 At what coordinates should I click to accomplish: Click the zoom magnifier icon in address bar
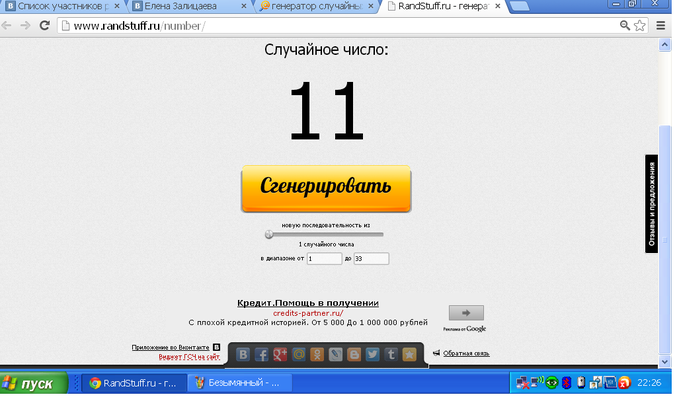[x=623, y=25]
